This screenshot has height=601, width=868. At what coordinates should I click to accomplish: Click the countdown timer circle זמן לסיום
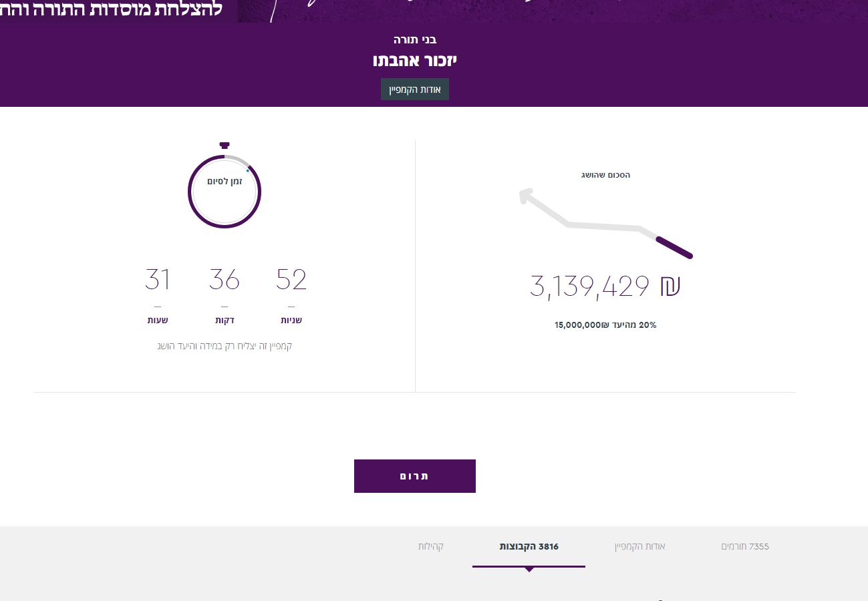click(225, 192)
